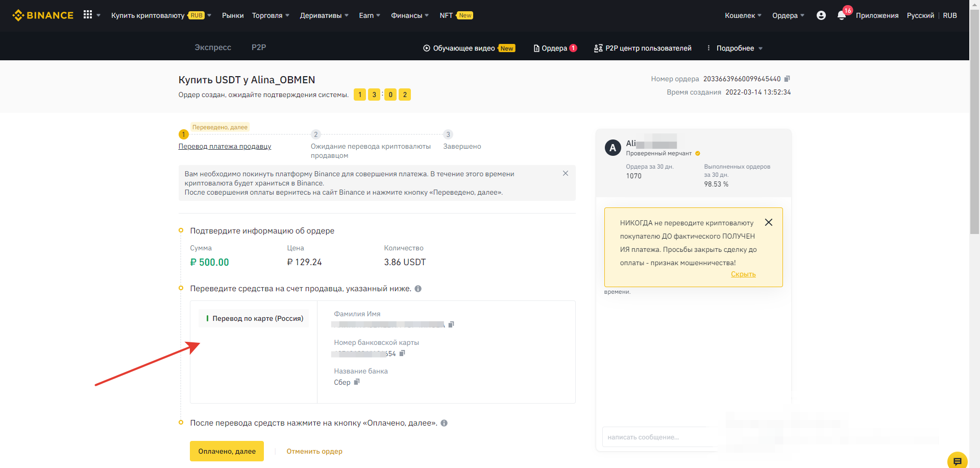This screenshot has height=468, width=980.
Task: Close the НИКОГДА fraud warning popup
Action: 769,222
